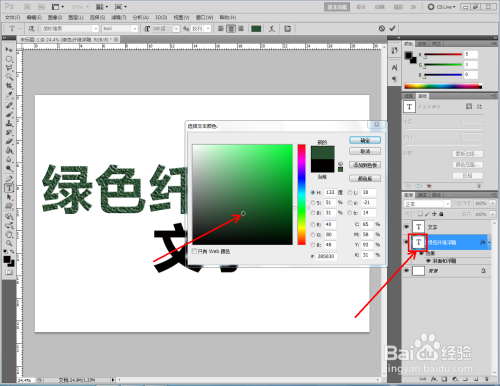This screenshot has width=500, height=386.
Task: Open the font family dropdown
Action: pyautogui.click(x=95, y=29)
